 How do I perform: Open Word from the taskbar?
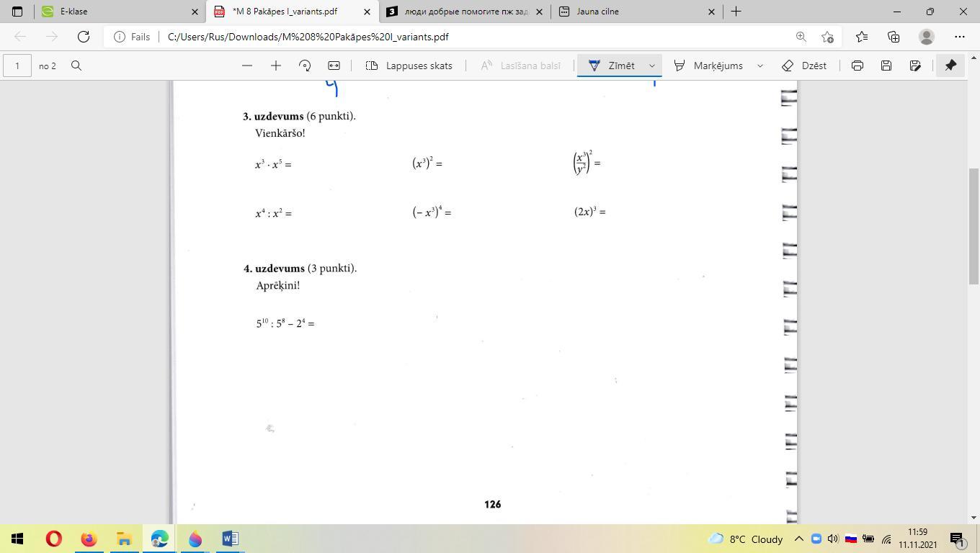point(230,539)
